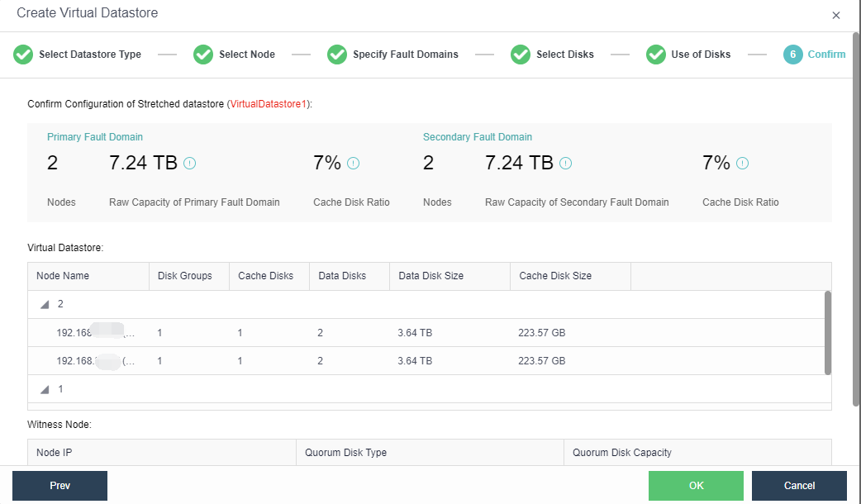Screen dimensions: 861x504
Task: Collapse fault domain group 1 in table
Action: click(45, 389)
